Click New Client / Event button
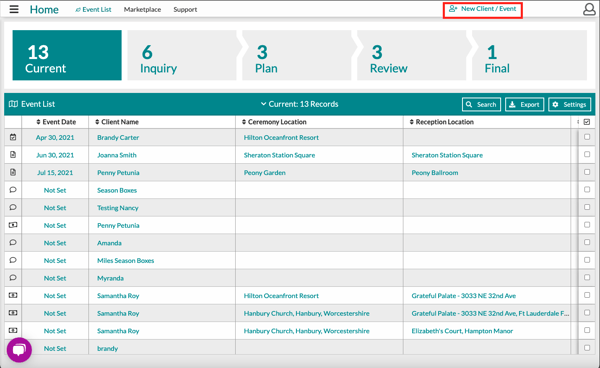 [x=483, y=10]
